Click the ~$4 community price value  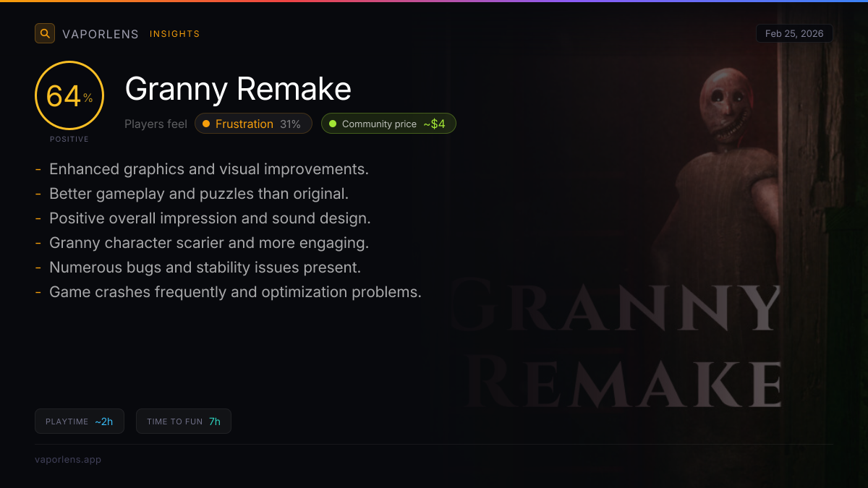tap(434, 124)
